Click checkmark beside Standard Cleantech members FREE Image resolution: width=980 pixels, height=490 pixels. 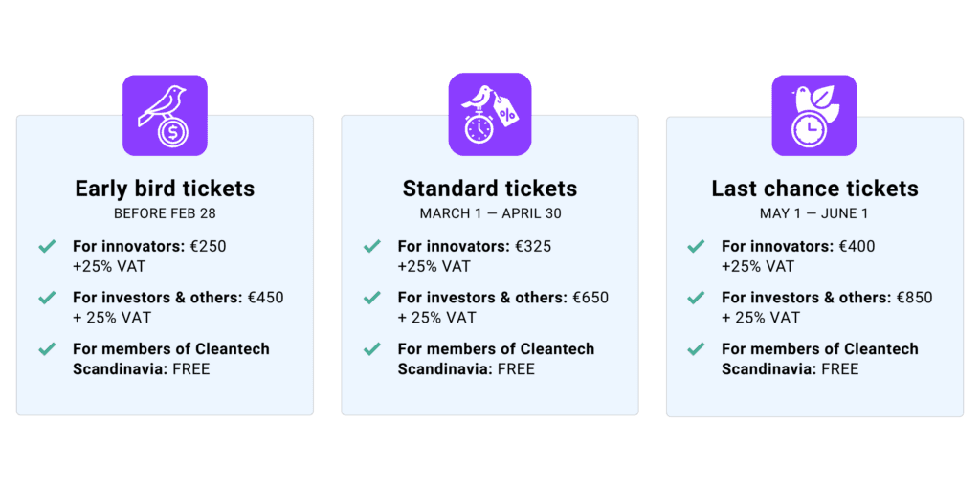(x=372, y=349)
